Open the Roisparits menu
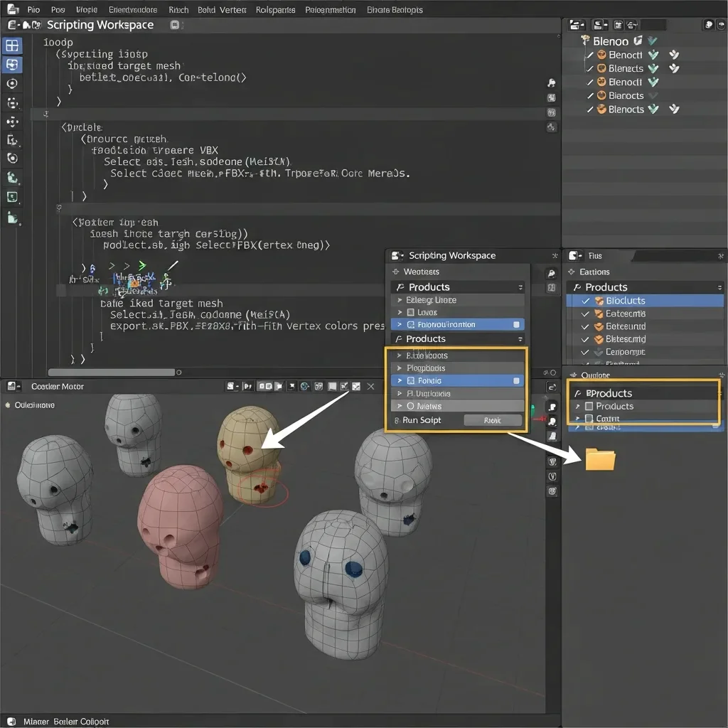The height and width of the screenshot is (728, 728). 276,10
